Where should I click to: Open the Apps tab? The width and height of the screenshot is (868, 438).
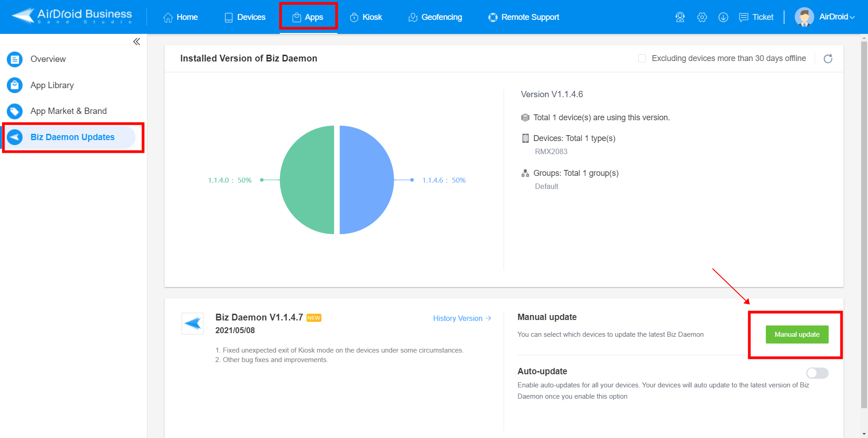click(308, 17)
